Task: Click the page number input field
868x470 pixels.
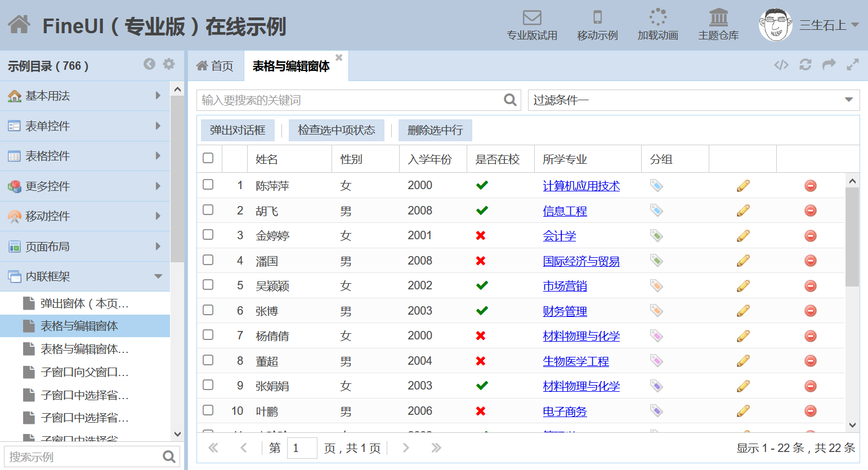Action: coord(302,448)
